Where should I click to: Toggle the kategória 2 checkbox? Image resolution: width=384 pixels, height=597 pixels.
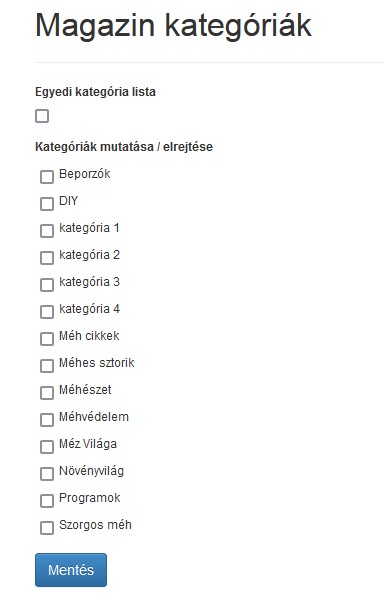(x=47, y=258)
